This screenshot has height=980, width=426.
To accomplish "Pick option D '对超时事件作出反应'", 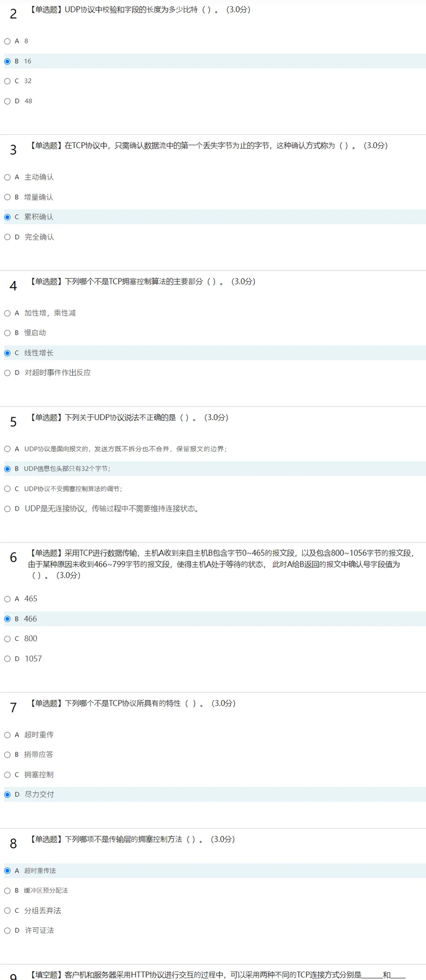I will [7, 373].
